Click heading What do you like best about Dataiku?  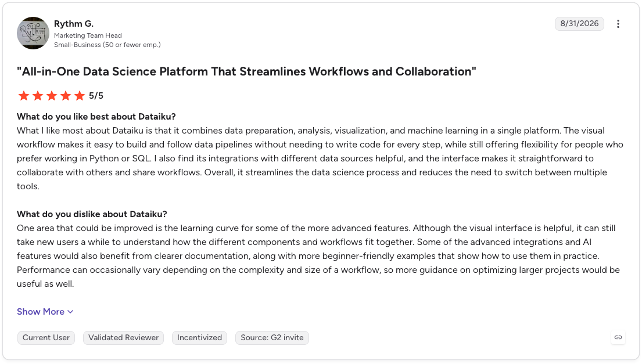pyautogui.click(x=96, y=117)
